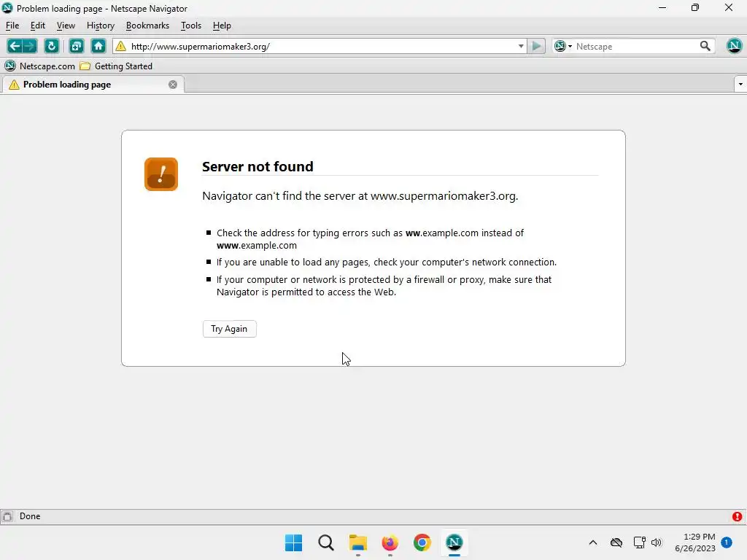The height and width of the screenshot is (560, 747).
Task: Open the Windows Start menu
Action: coord(293,542)
